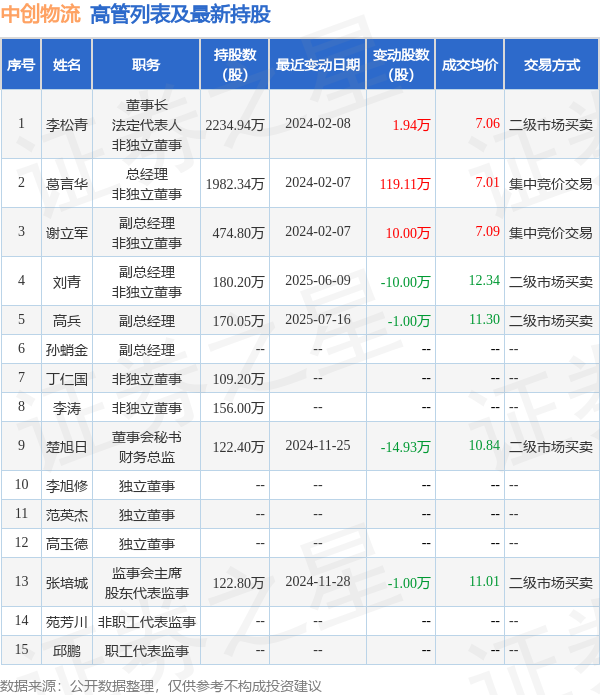Click 非职工代表监事 position cell

146,622
